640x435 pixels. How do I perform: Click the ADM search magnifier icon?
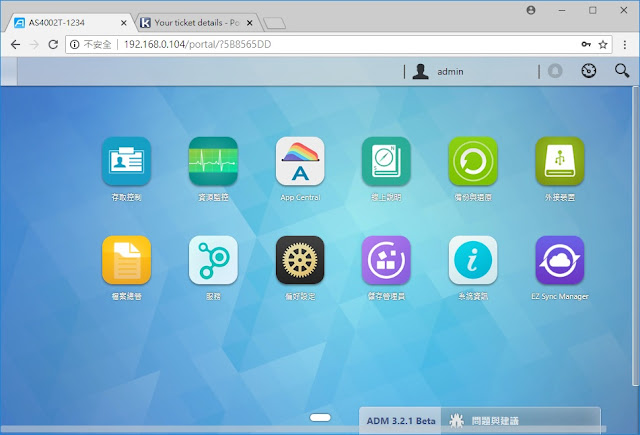coord(622,71)
